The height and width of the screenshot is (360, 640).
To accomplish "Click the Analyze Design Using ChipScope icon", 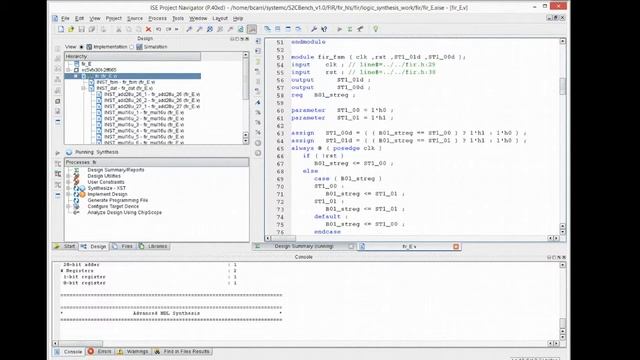I will coord(76,213).
